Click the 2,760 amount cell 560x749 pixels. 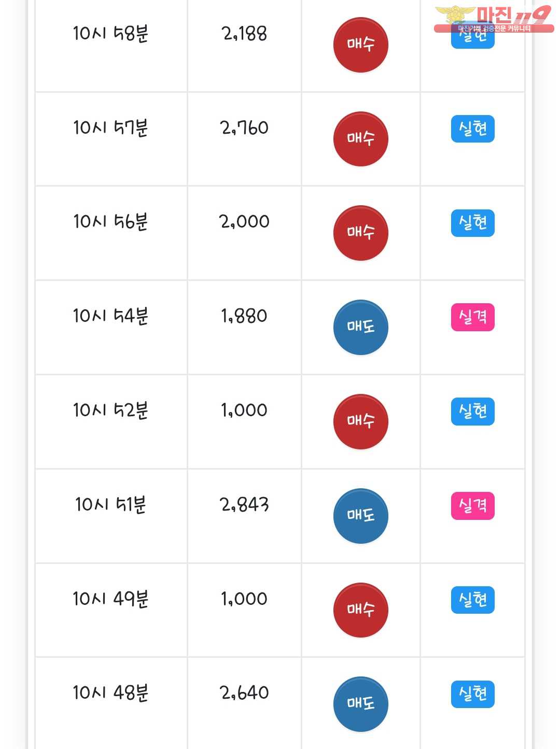(244, 128)
